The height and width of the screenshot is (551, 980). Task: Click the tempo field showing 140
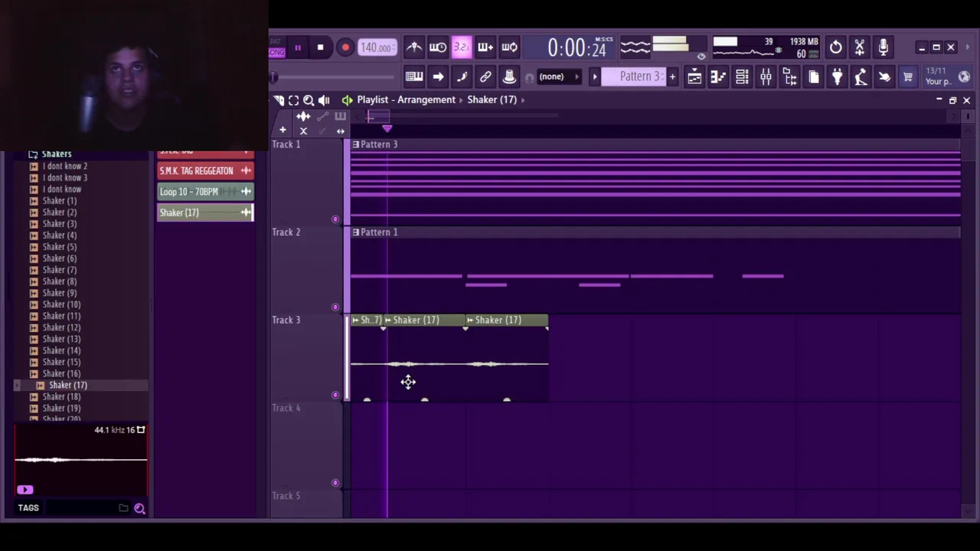pyautogui.click(x=377, y=47)
